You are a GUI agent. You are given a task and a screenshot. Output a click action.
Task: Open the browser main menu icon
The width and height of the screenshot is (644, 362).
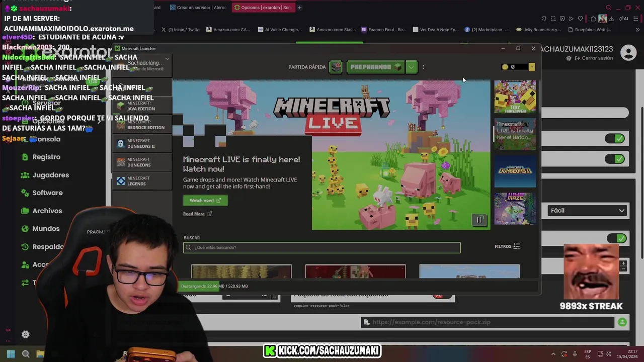637,19
